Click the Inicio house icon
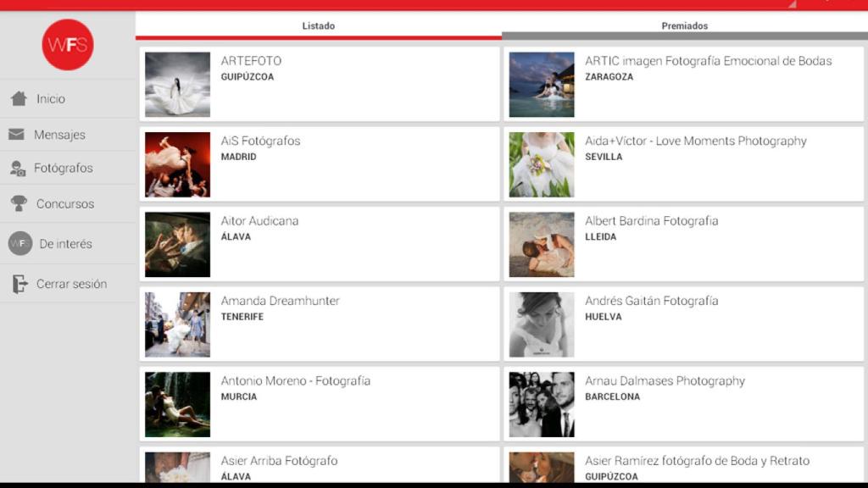Screen dimensions: 868x488 (x=19, y=98)
